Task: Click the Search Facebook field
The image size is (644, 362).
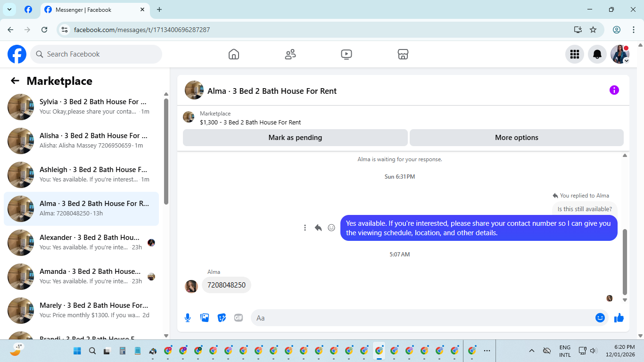Action: pyautogui.click(x=96, y=54)
